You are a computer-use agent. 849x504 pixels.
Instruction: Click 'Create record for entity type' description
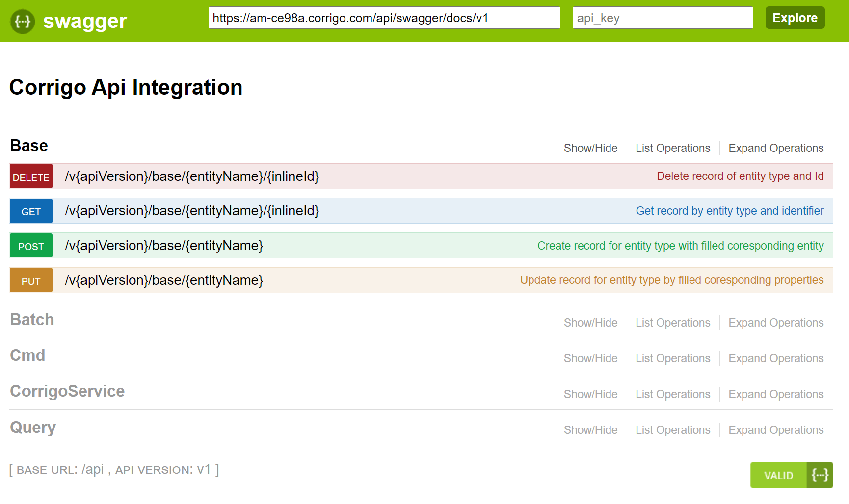pos(680,246)
